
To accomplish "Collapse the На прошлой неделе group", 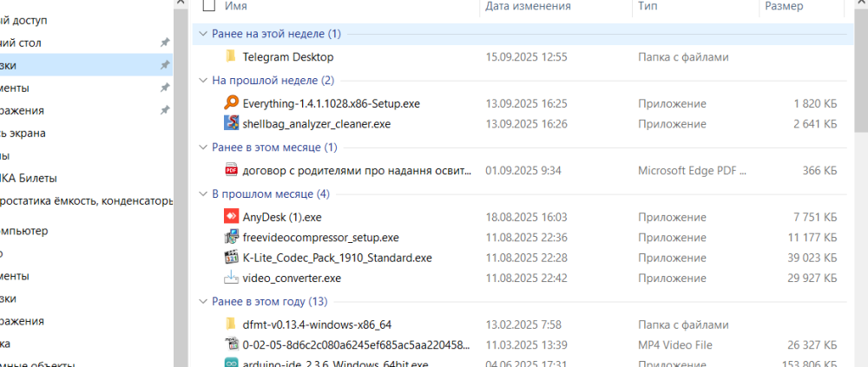I will pos(202,81).
